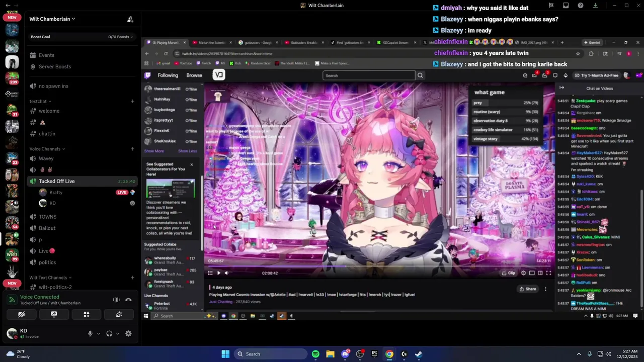Screen dimensions: 644x362
Task: Toggle noise suppression waveform icon
Action: coord(116,300)
